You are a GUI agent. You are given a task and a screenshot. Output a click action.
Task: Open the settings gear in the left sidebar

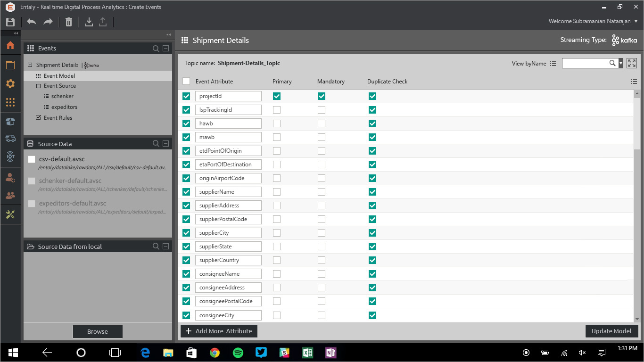click(x=10, y=84)
